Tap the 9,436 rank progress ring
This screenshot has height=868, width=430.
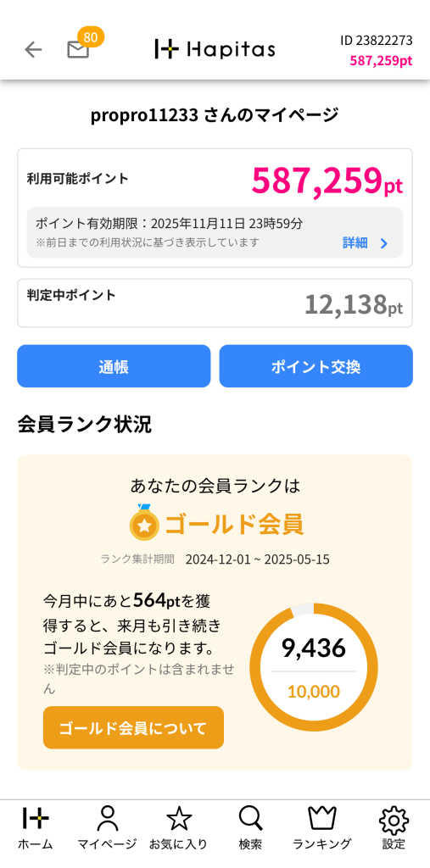(x=314, y=667)
